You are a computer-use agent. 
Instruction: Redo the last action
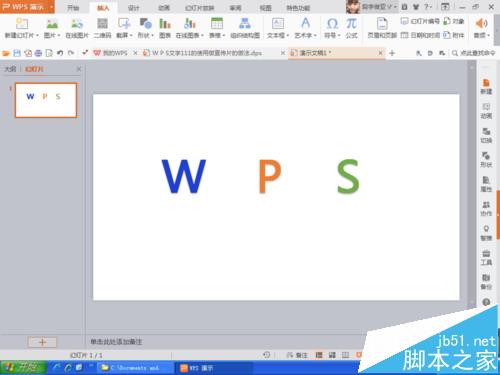click(71, 53)
